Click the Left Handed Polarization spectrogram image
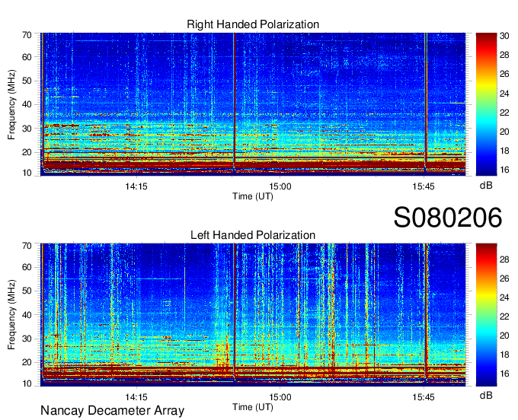 (x=253, y=315)
